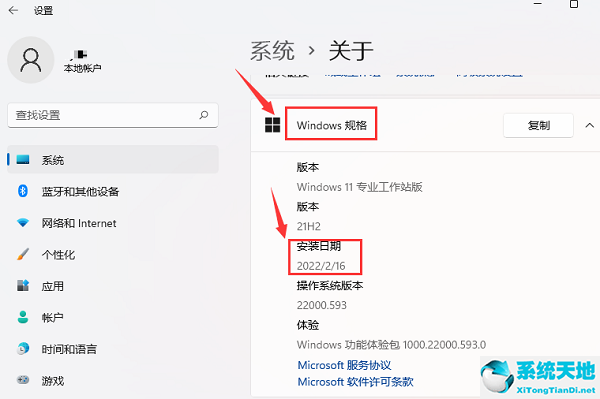
Task: Click the Windows 规格 heading
Action: tap(332, 125)
